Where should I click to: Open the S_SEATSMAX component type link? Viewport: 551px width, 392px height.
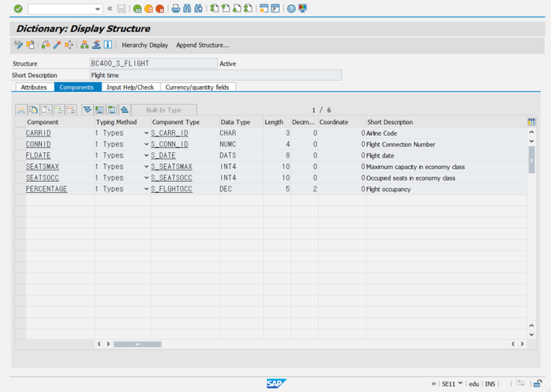pos(171,167)
